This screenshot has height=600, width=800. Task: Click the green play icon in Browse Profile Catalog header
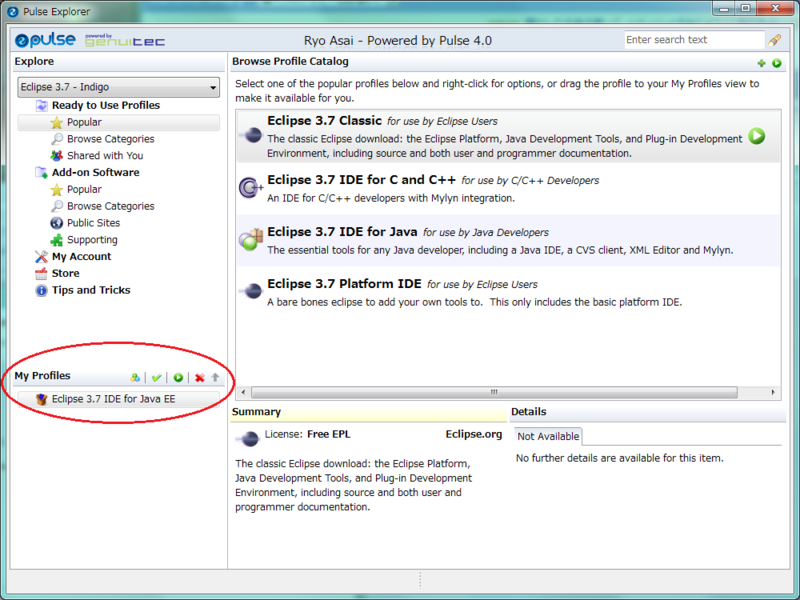(x=777, y=63)
